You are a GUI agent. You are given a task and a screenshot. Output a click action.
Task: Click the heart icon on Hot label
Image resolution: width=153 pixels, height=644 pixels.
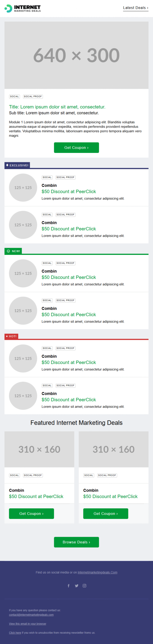point(7,336)
